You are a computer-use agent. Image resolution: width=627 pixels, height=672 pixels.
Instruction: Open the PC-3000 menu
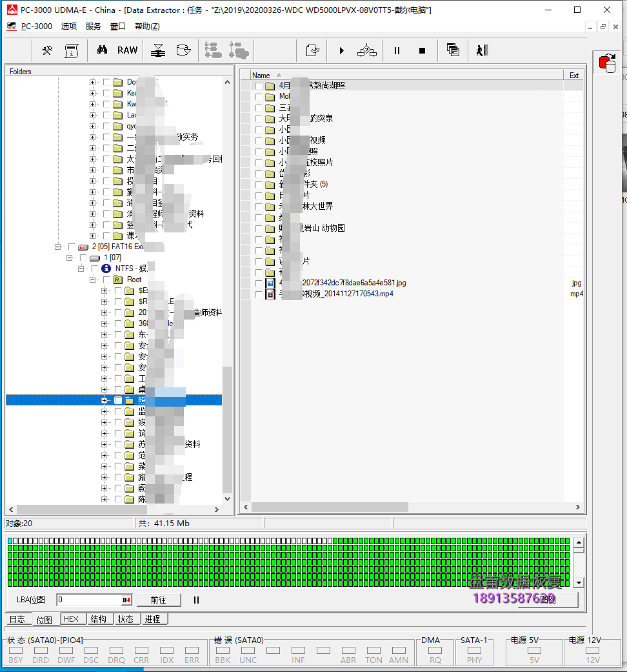tap(37, 26)
